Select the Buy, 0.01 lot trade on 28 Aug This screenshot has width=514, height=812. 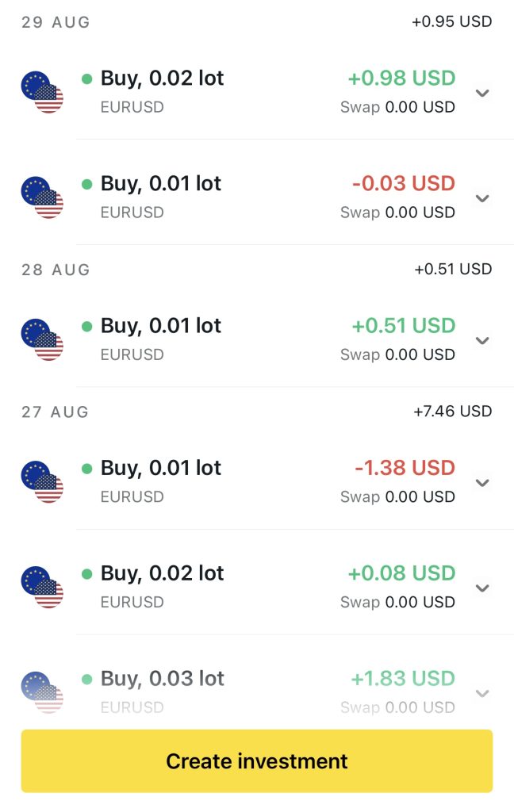point(160,326)
